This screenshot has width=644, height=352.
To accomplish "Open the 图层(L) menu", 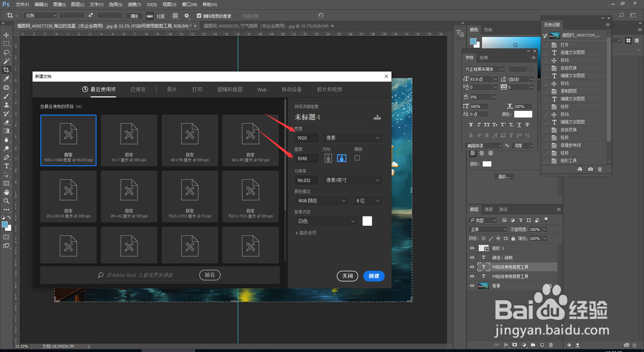I will tap(77, 4).
